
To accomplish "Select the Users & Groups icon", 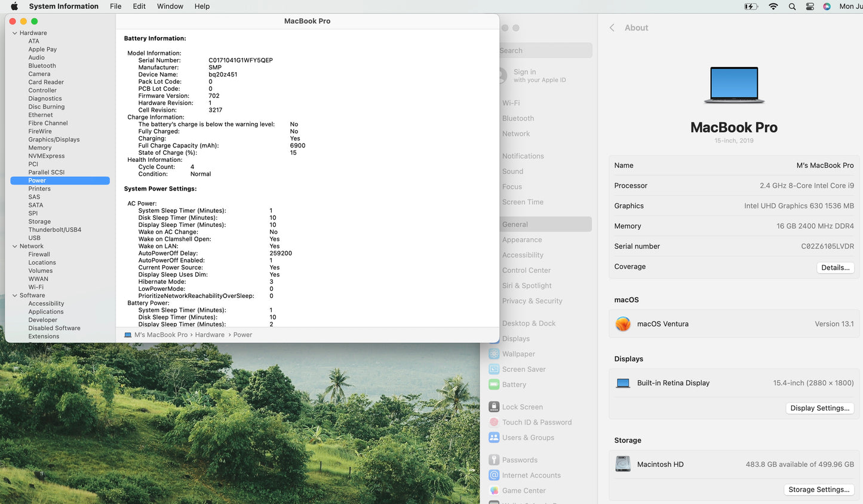I will pyautogui.click(x=494, y=438).
